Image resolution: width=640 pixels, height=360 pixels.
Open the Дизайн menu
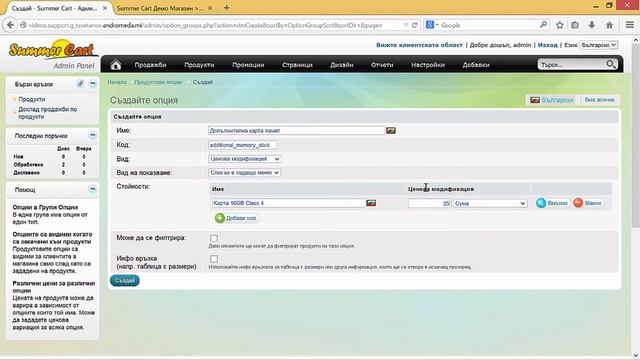click(342, 64)
